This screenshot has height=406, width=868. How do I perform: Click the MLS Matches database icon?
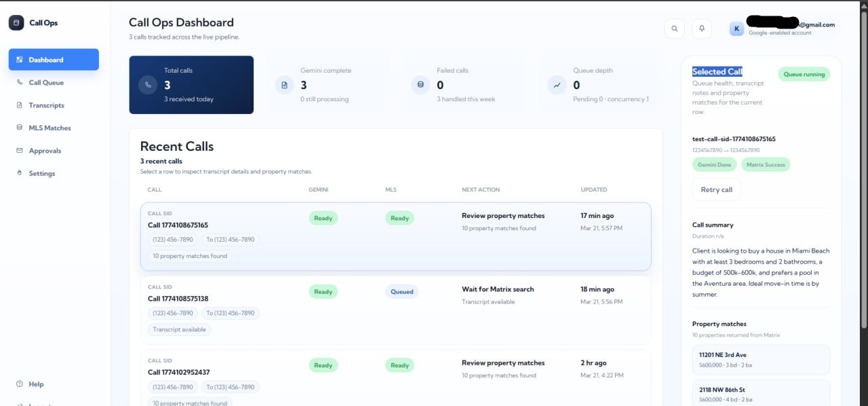click(20, 128)
